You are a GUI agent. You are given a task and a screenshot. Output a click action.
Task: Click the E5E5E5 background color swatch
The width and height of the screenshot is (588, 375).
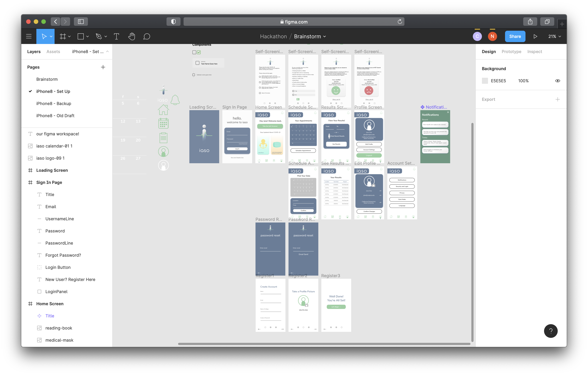click(x=485, y=81)
